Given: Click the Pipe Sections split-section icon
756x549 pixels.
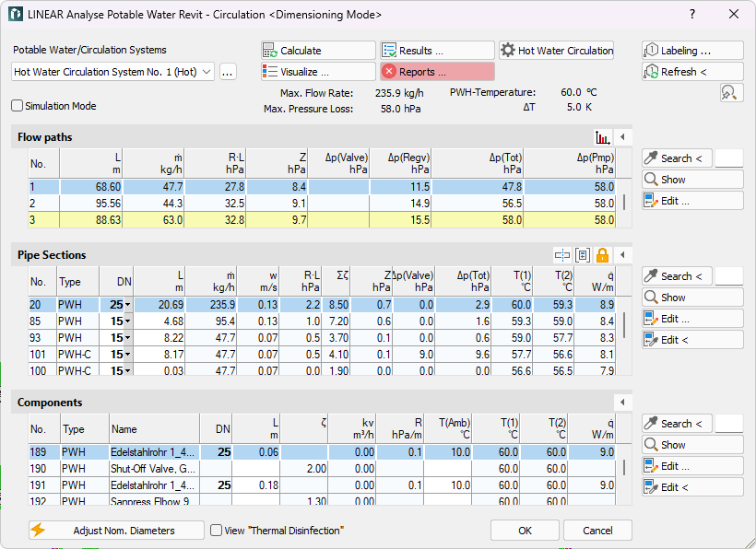Looking at the screenshot, I should (x=562, y=255).
